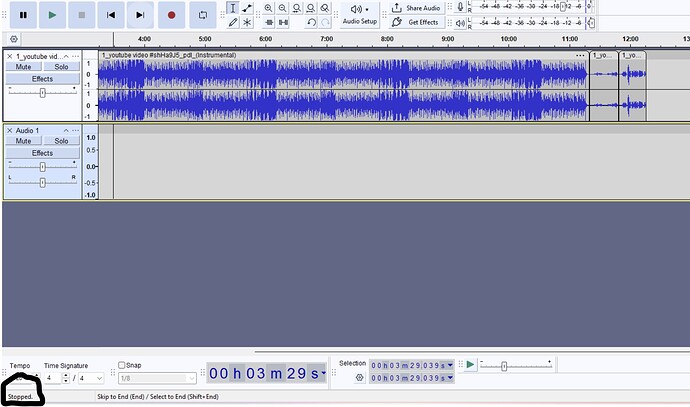Collapse the 1_youtube vid track
Screen dimensions: 690x407
66,56
